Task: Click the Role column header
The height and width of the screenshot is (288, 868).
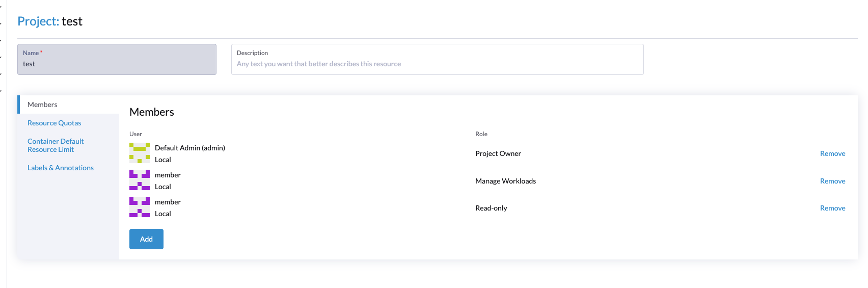Action: (x=481, y=134)
